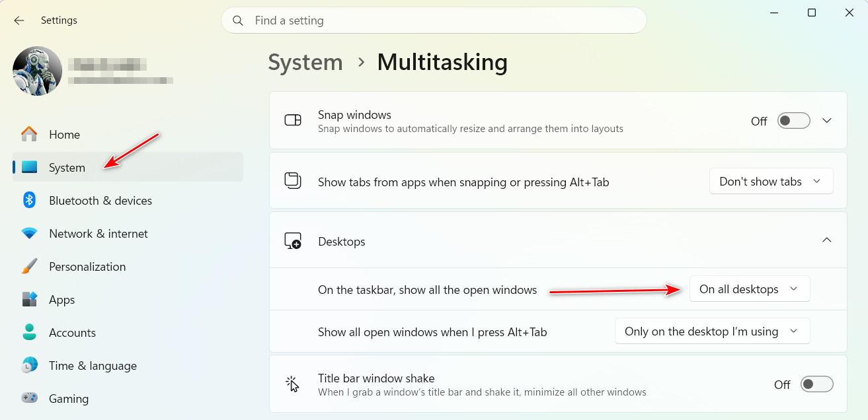Select the Bluetooth & devices icon
This screenshot has width=868, height=420.
[29, 200]
